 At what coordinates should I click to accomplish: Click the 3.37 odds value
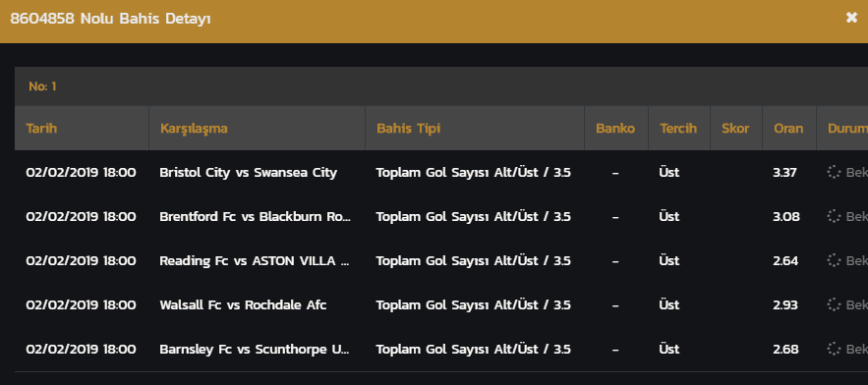784,172
